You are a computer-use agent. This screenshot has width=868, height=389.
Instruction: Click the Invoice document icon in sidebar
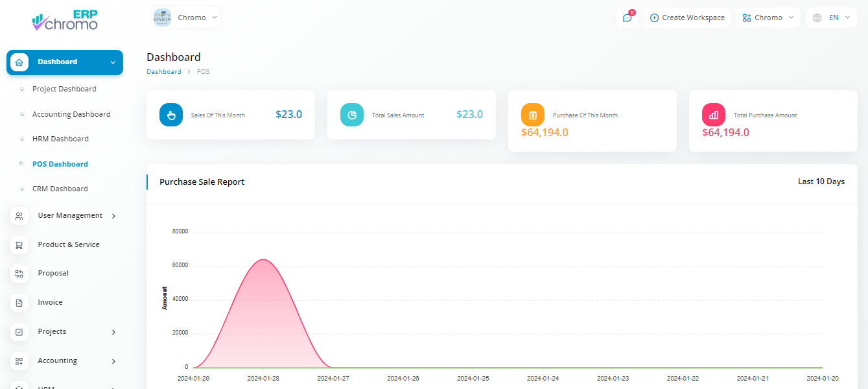pos(19,303)
